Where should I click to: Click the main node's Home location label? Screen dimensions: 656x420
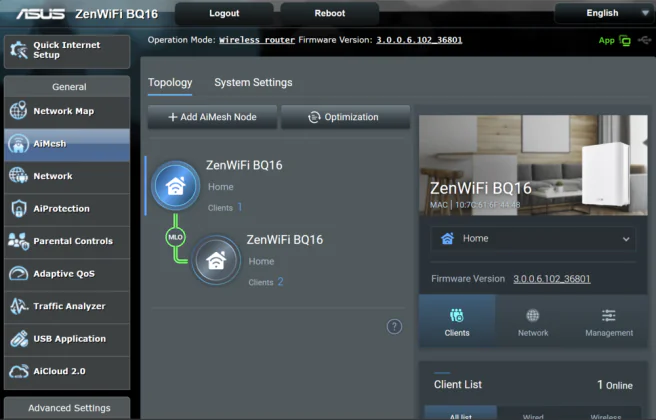click(220, 187)
